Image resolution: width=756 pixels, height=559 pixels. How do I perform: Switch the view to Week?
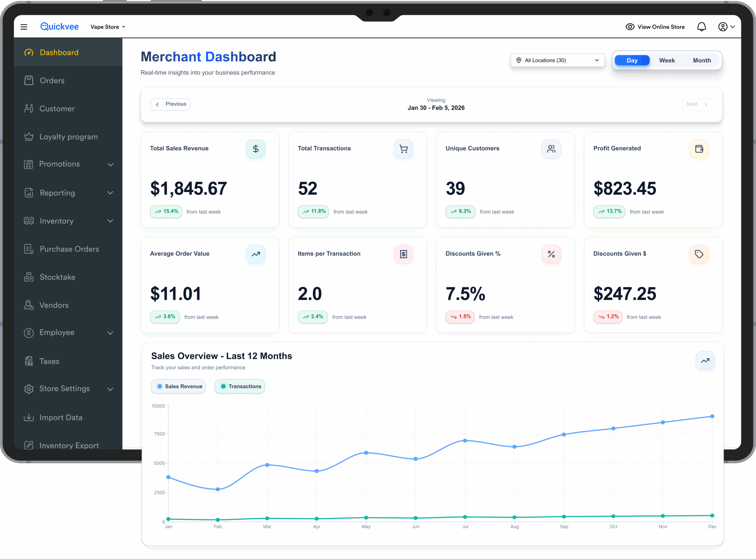(x=667, y=61)
